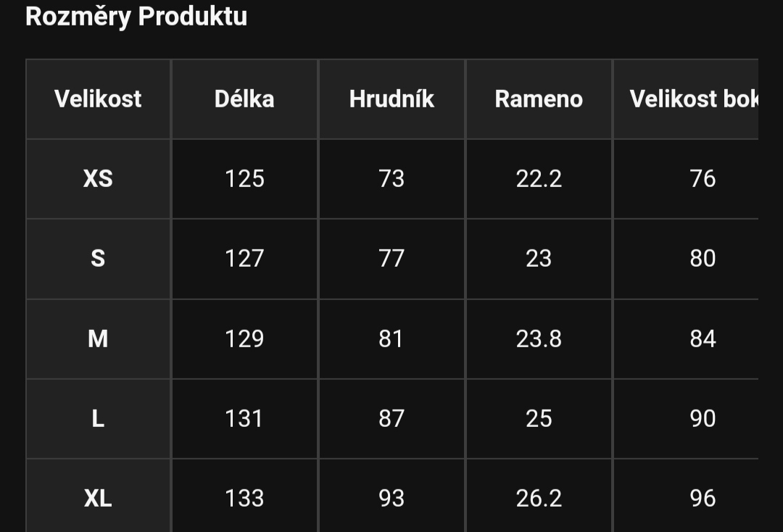Select the Rameno column header
783x532 pixels.
tap(538, 99)
